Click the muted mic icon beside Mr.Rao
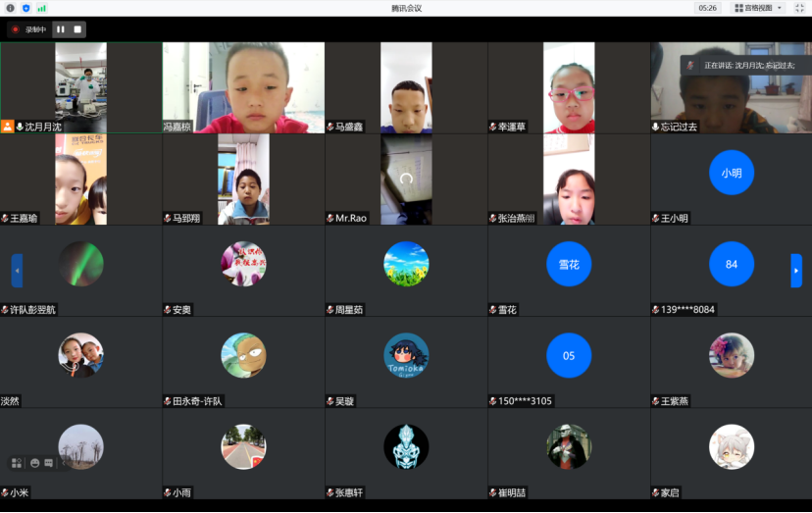 330,218
